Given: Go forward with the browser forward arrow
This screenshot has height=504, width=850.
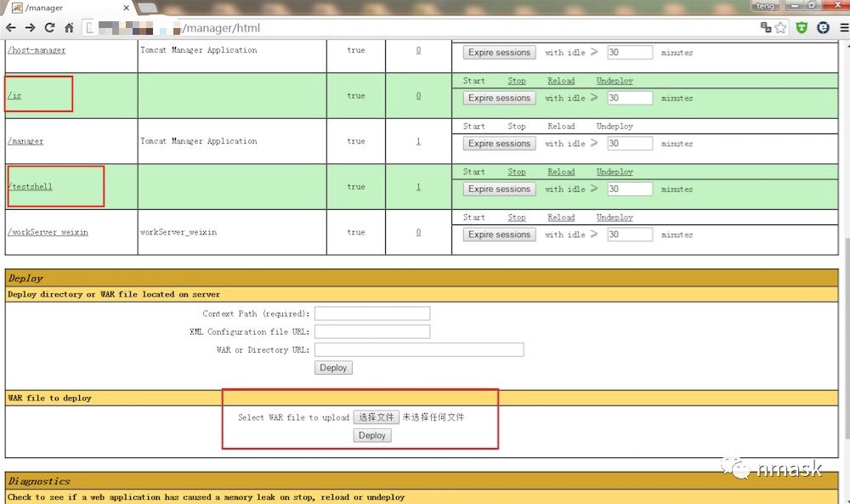Looking at the screenshot, I should [x=31, y=28].
